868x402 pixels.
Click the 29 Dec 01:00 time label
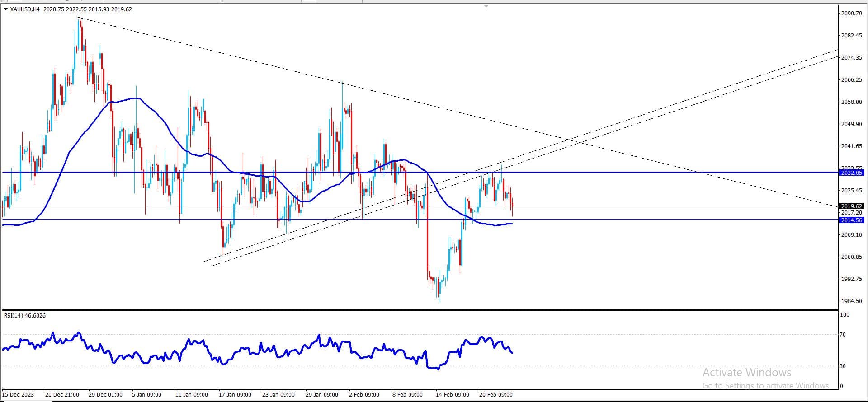tap(105, 394)
